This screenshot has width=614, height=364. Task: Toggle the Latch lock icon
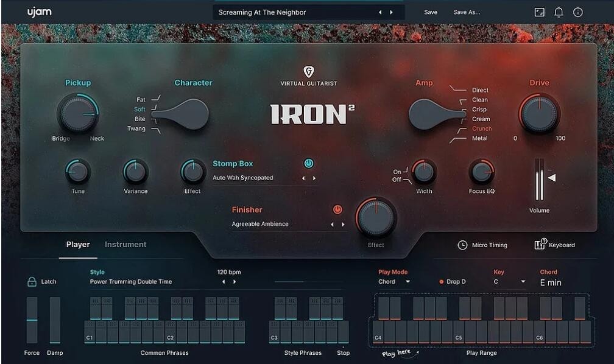32,281
